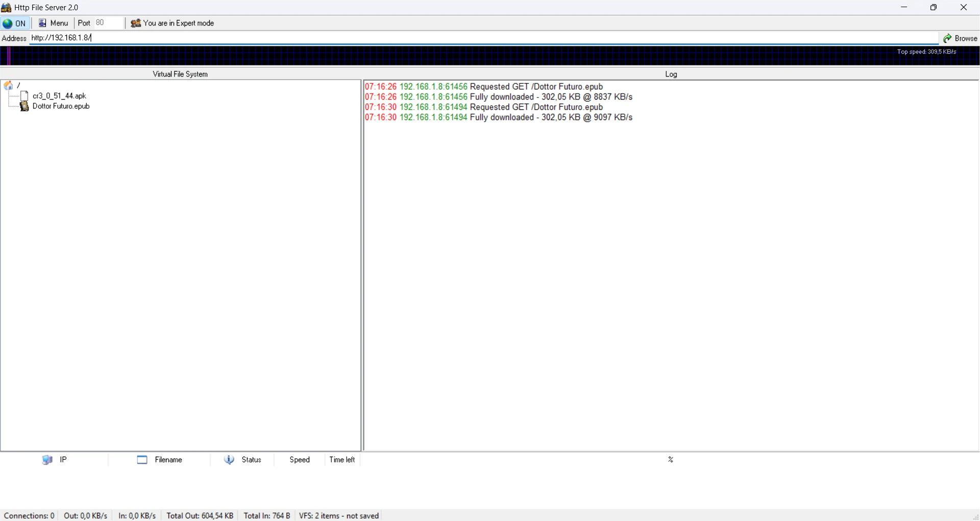Click the bandwidth graph area

pyautogui.click(x=490, y=56)
